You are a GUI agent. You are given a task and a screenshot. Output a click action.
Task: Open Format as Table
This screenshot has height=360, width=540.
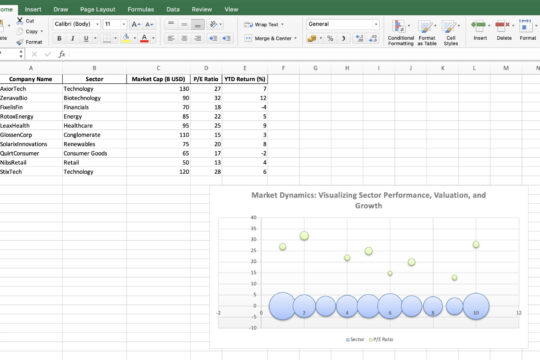click(x=427, y=32)
